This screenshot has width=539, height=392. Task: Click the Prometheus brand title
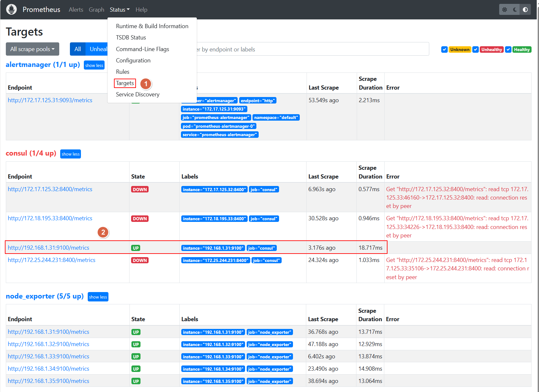click(41, 10)
